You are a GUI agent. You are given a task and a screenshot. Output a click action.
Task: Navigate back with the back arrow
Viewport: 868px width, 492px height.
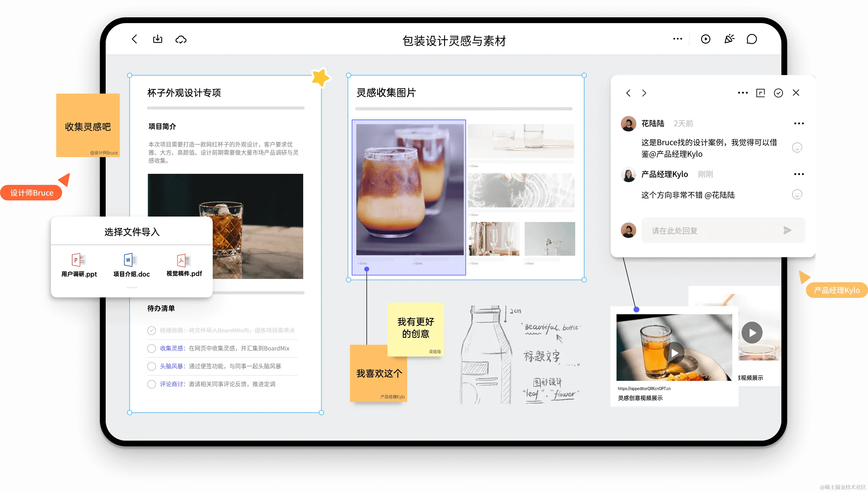pyautogui.click(x=134, y=39)
